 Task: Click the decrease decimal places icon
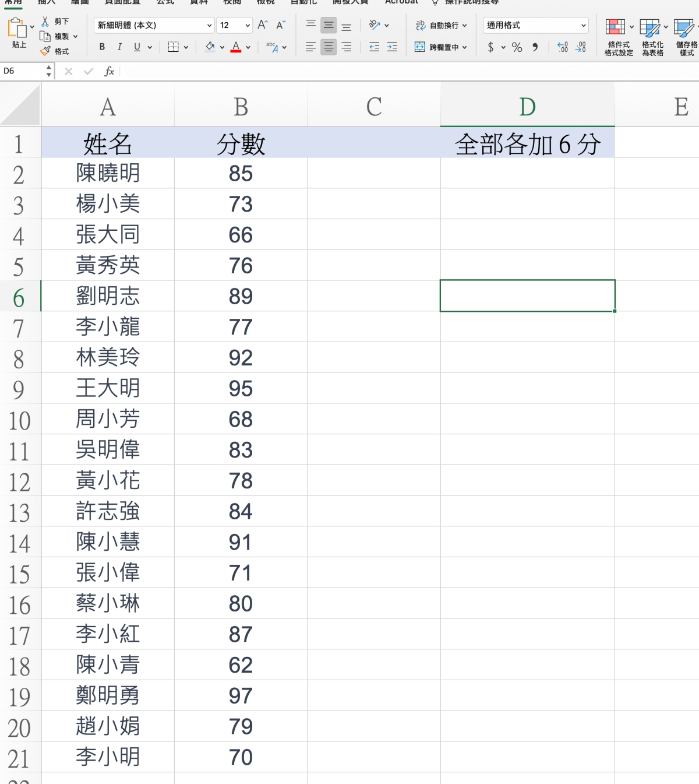click(x=581, y=47)
